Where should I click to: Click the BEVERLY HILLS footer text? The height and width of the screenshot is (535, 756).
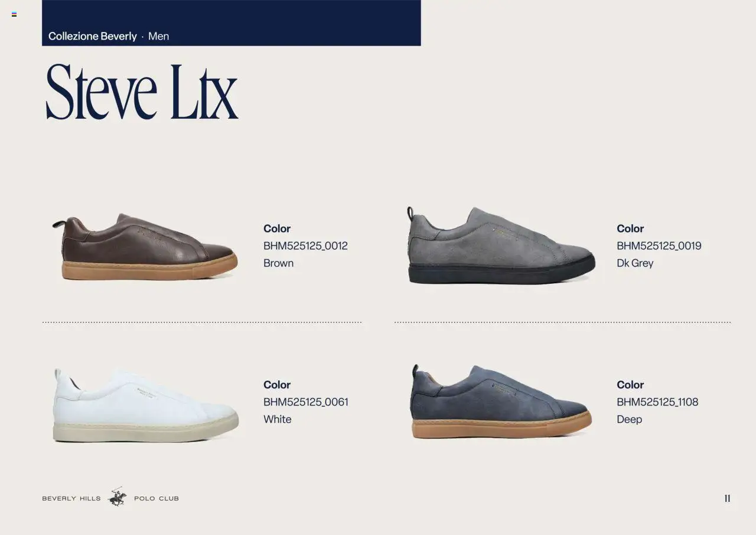[x=71, y=498]
